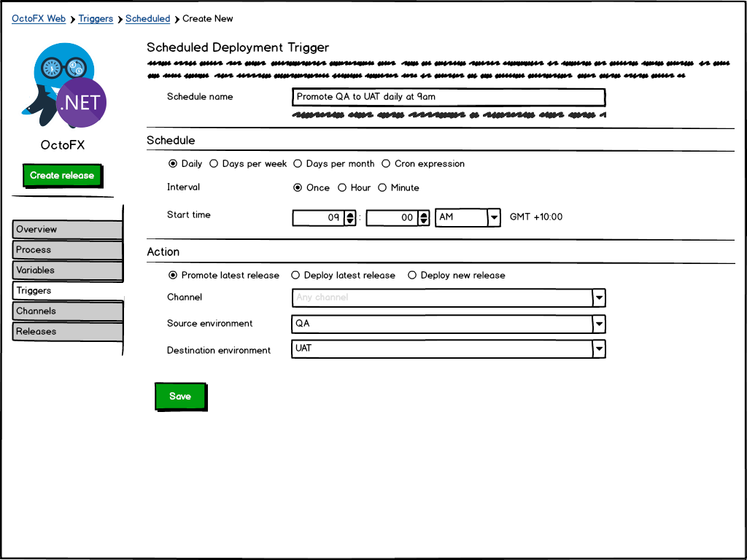
Task: Navigate to the Scheduled breadcrumb link
Action: pyautogui.click(x=147, y=19)
